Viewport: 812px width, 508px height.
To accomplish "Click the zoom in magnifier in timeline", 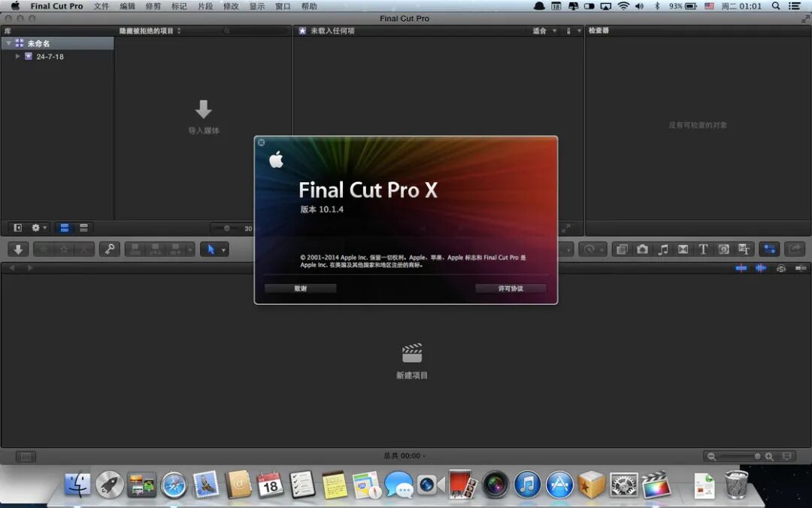I will [770, 456].
